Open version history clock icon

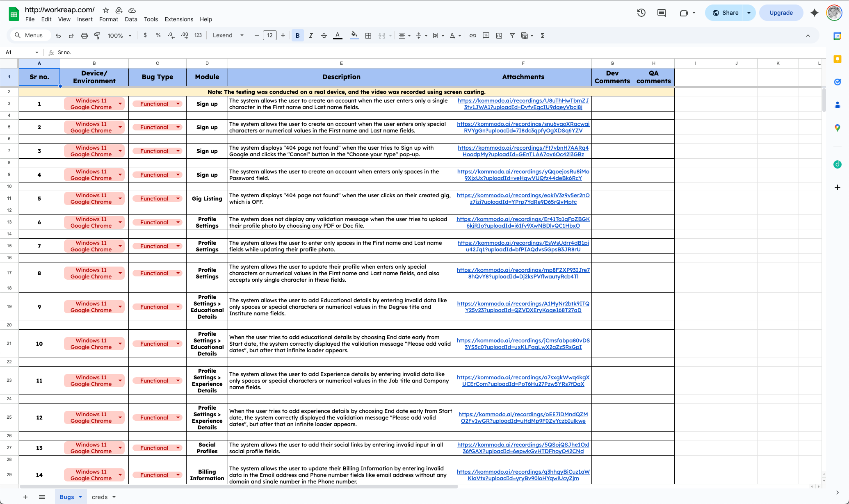pyautogui.click(x=641, y=13)
